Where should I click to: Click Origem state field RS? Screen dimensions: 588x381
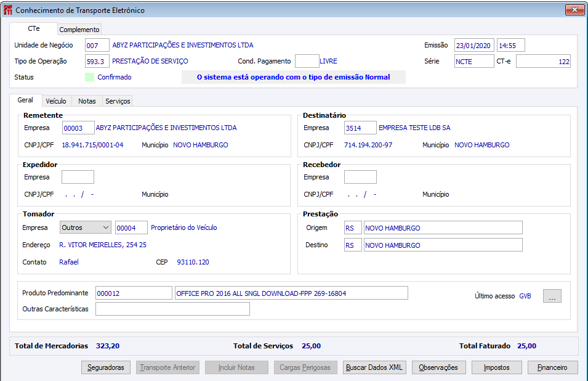point(353,227)
